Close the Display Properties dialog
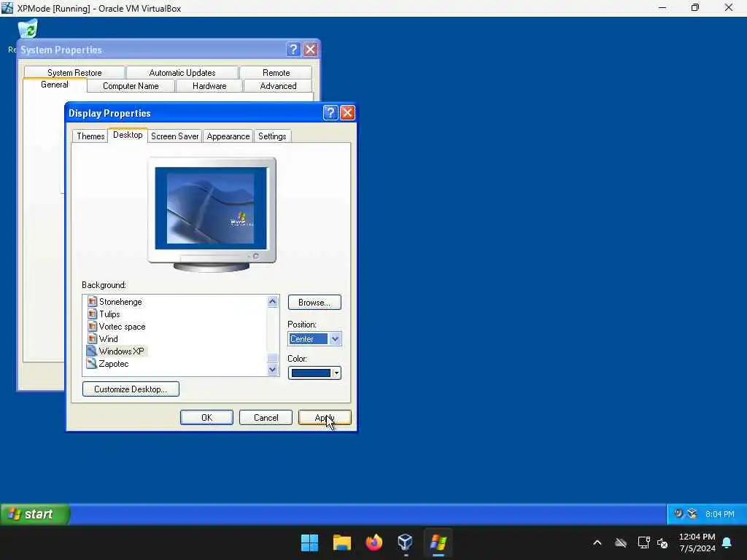The height and width of the screenshot is (560, 747). pos(347,113)
